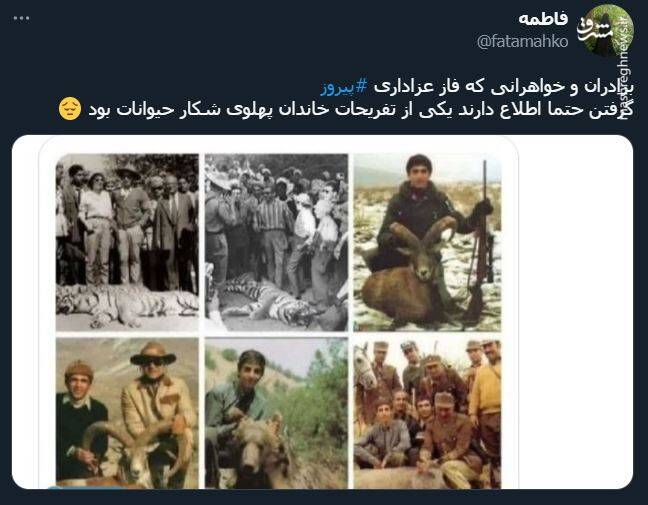Viewport: 648px width, 505px height.
Task: Open the three-dot more options menu
Action: (21, 18)
